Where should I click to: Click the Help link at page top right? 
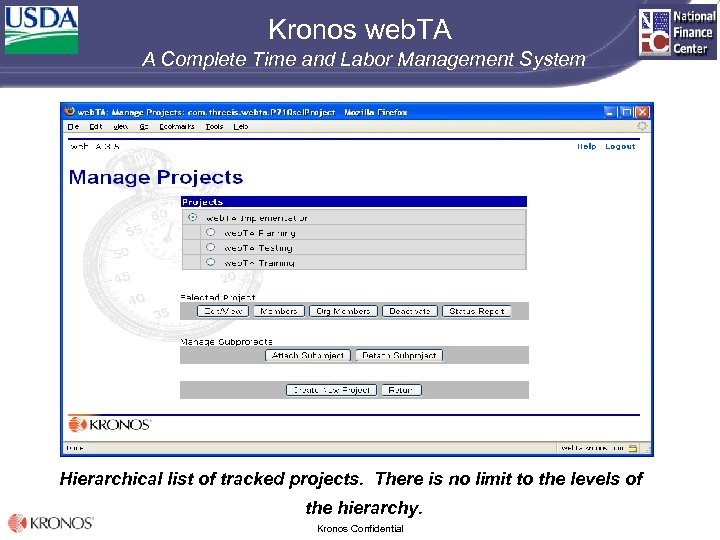pos(586,146)
